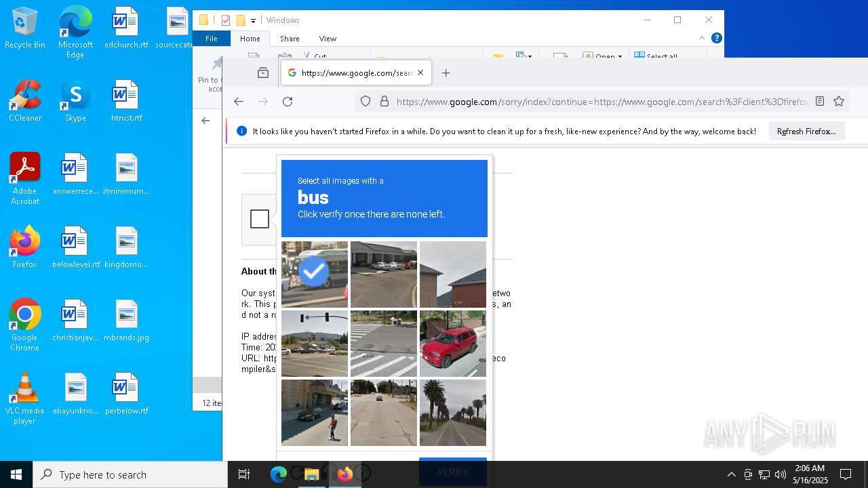
Task: Open the File menu in Explorer
Action: 212,39
